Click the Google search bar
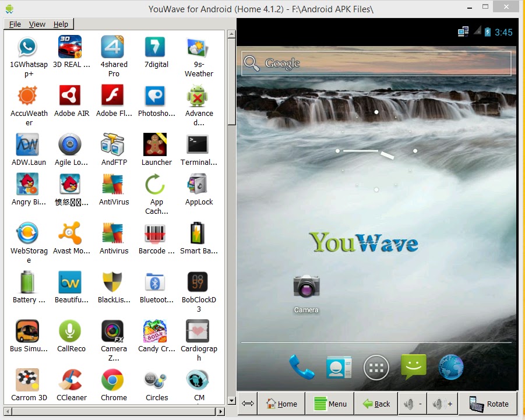The height and width of the screenshot is (420, 525). point(376,63)
